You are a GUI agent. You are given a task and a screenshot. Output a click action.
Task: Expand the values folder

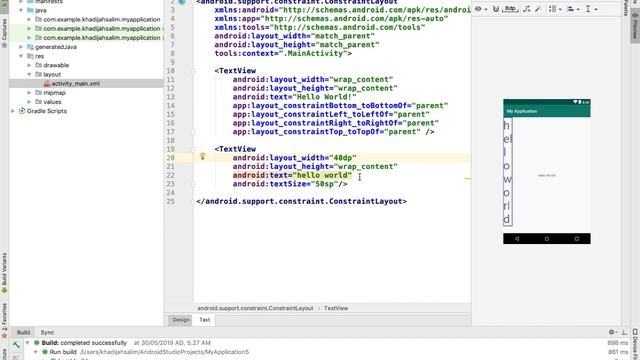[29, 102]
